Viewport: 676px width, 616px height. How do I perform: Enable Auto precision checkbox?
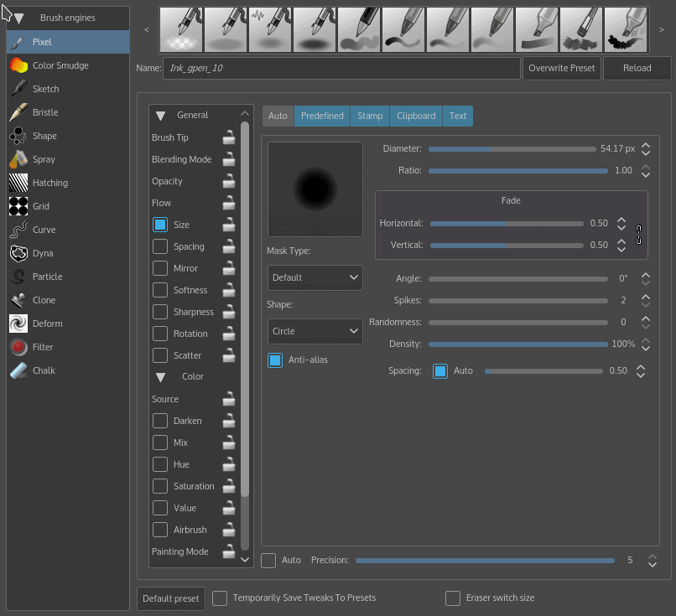[x=268, y=561]
